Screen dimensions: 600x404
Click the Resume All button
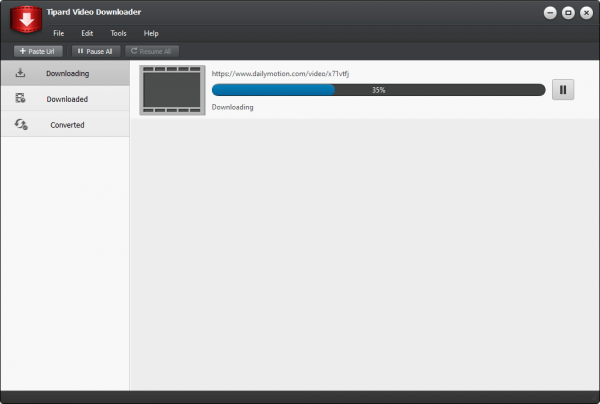click(152, 51)
